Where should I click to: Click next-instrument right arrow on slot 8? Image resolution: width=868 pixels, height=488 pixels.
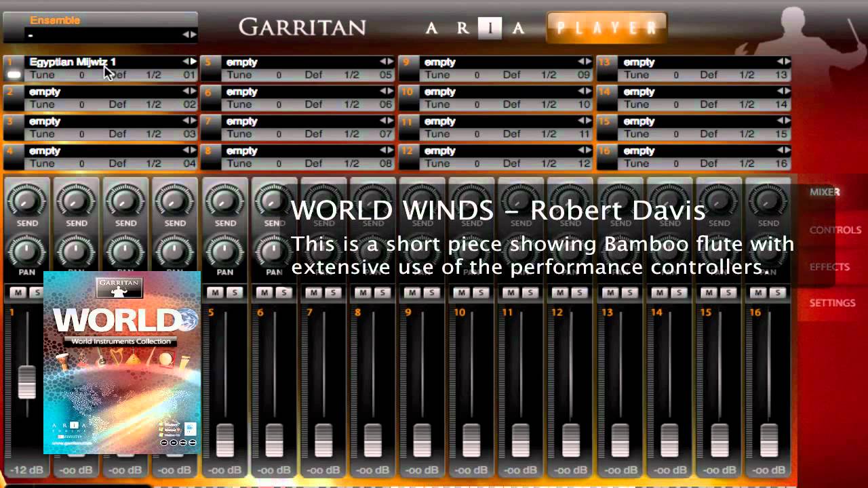[390, 150]
